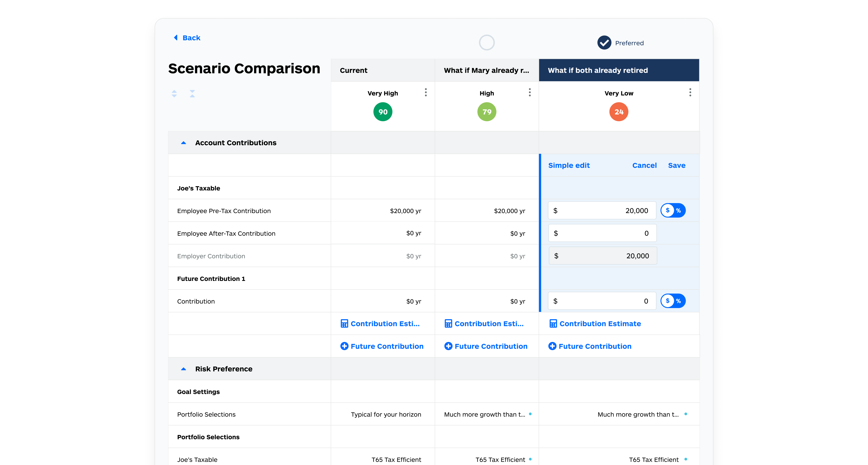Save the contribution edits

click(x=677, y=165)
